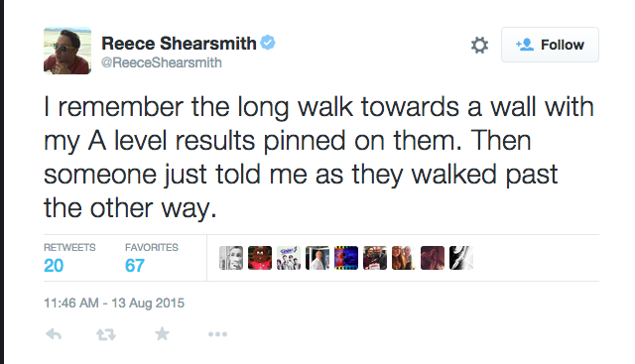Favorite the tweet with the star icon

click(x=162, y=334)
